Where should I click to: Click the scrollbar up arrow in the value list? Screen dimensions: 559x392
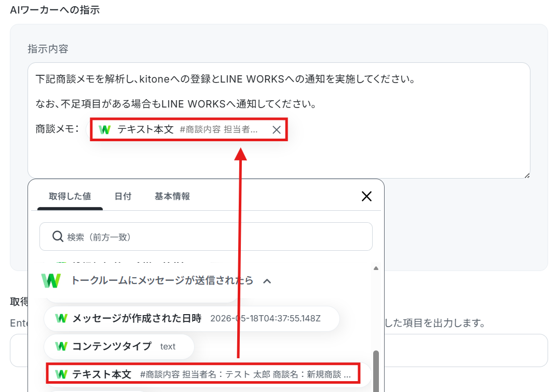[376, 268]
